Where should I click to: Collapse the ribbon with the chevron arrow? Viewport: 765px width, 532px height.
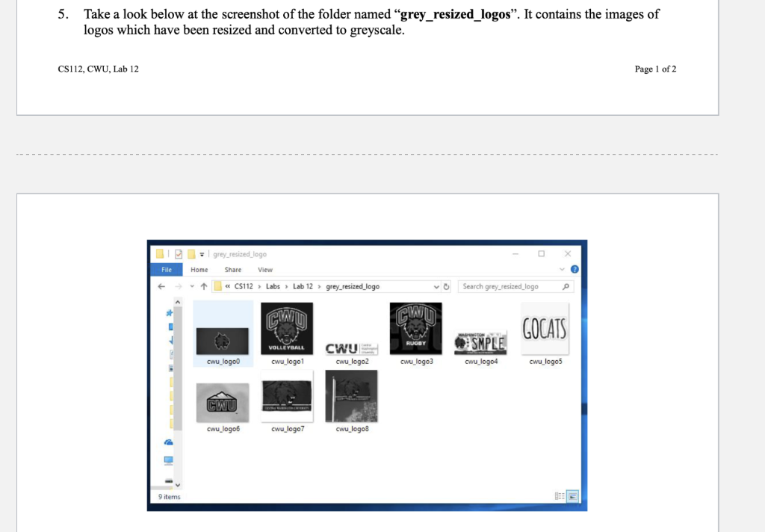[561, 269]
